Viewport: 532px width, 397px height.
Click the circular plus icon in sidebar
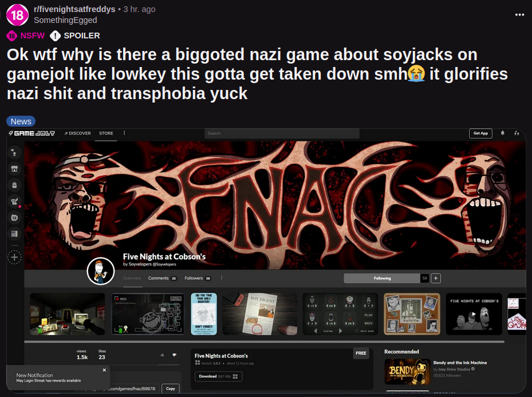[x=15, y=257]
